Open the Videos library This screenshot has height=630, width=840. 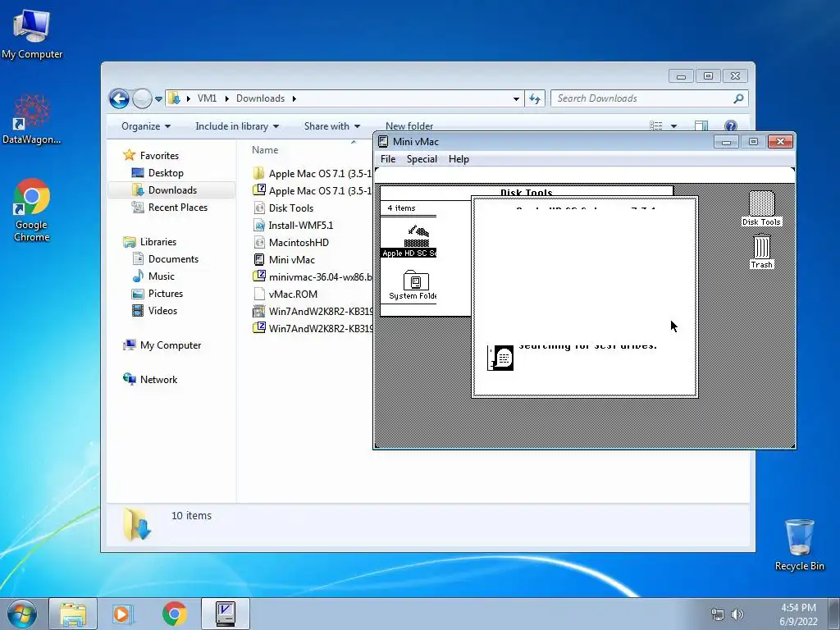[162, 311]
